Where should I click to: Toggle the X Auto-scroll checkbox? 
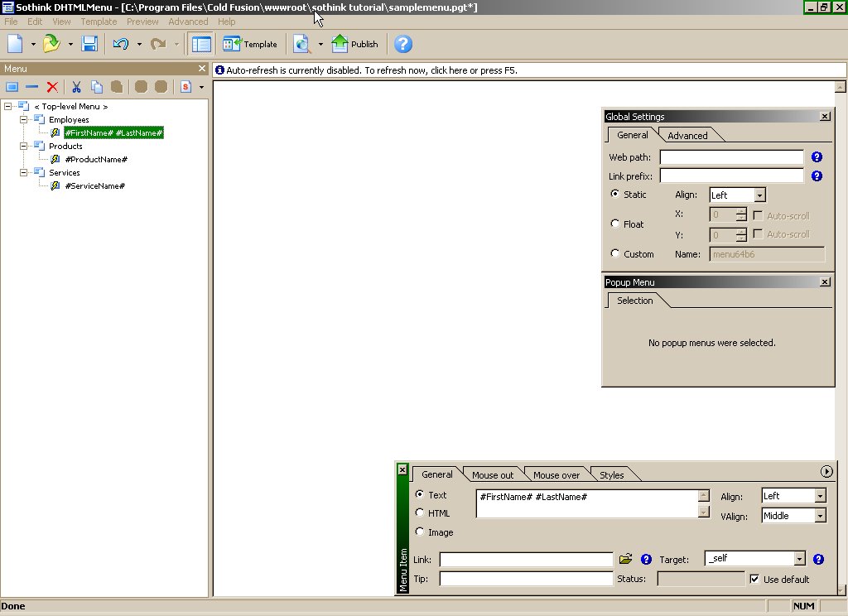(x=758, y=215)
